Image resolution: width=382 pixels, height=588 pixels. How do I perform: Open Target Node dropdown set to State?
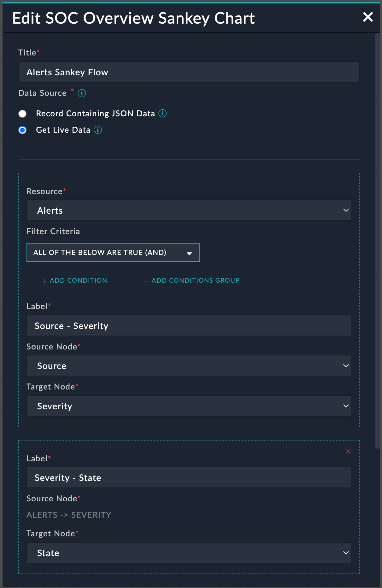tap(189, 553)
